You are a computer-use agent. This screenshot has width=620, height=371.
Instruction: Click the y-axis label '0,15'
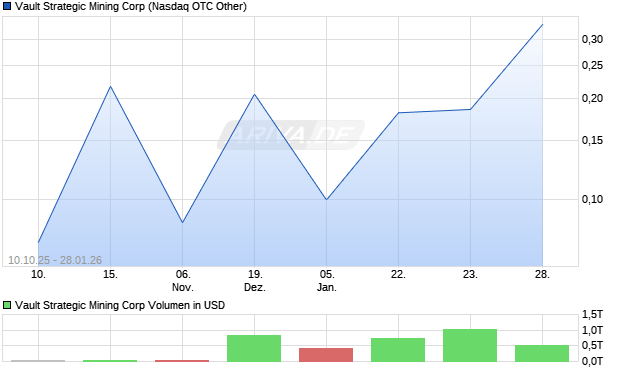[592, 140]
